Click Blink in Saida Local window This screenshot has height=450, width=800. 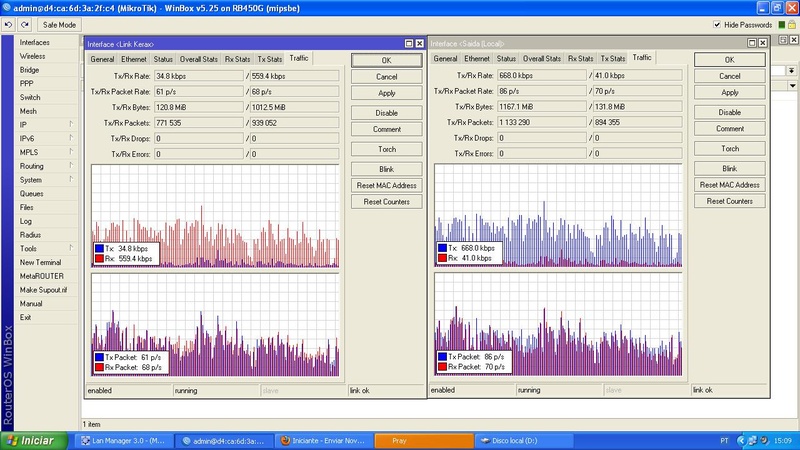(730, 168)
